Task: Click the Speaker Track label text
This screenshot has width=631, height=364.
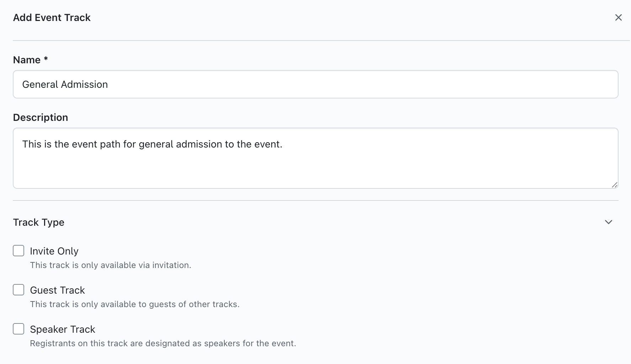Action: (63, 329)
